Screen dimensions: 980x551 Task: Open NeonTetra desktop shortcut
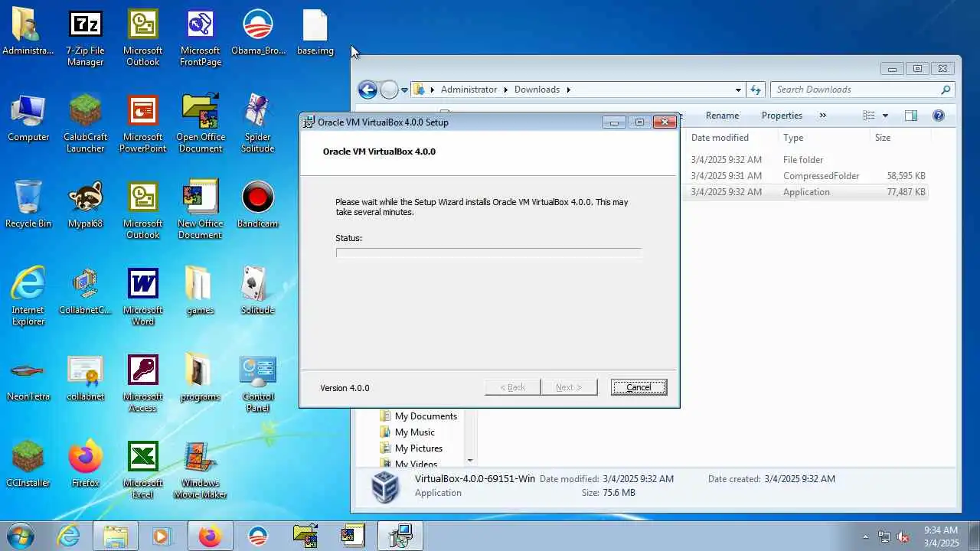point(28,379)
